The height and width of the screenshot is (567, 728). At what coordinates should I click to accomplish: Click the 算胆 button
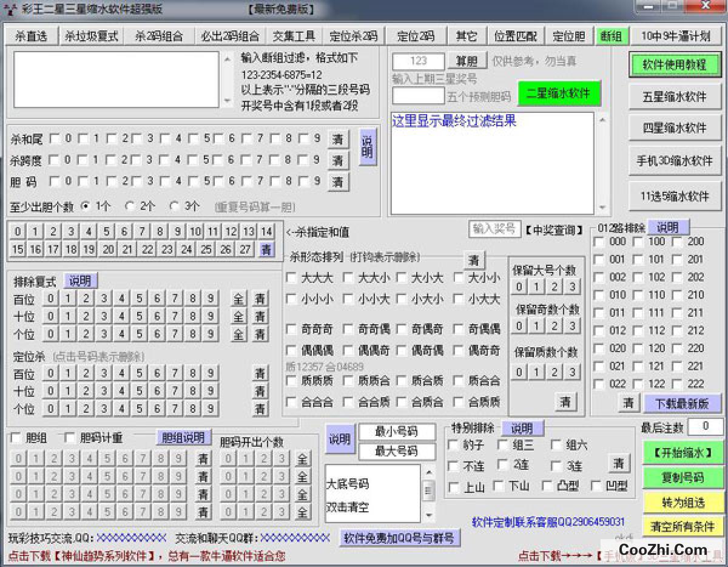click(467, 61)
